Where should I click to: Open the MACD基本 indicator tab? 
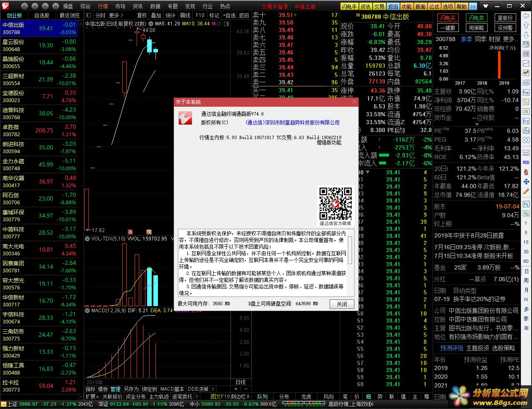coord(172,389)
